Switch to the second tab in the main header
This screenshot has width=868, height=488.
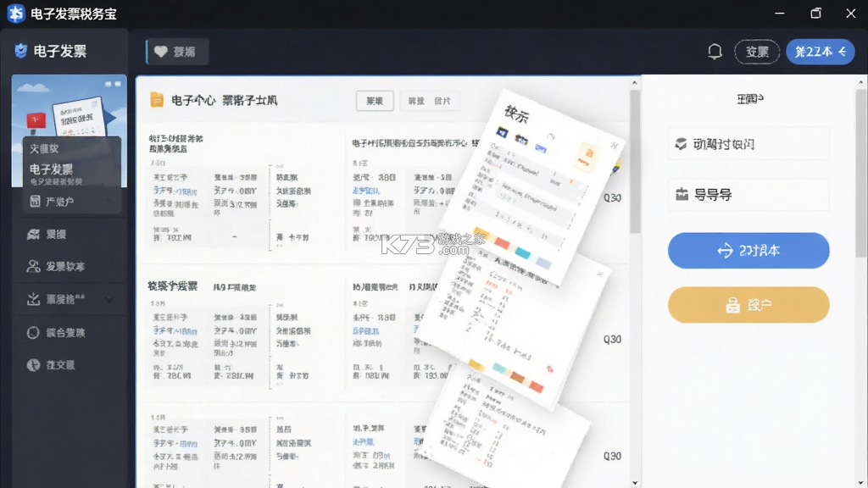click(x=416, y=101)
